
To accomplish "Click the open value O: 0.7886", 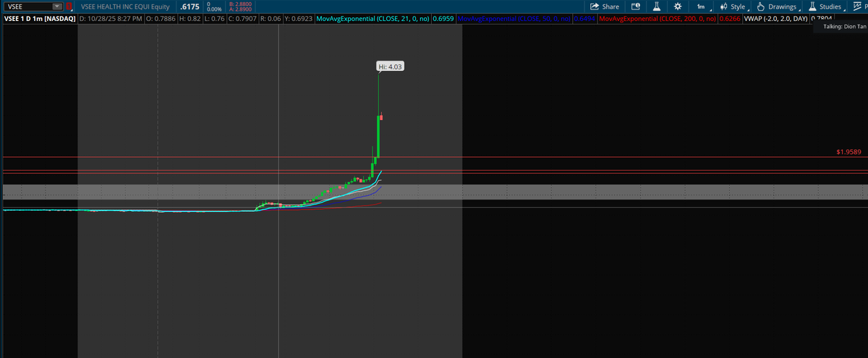I will coord(161,17).
